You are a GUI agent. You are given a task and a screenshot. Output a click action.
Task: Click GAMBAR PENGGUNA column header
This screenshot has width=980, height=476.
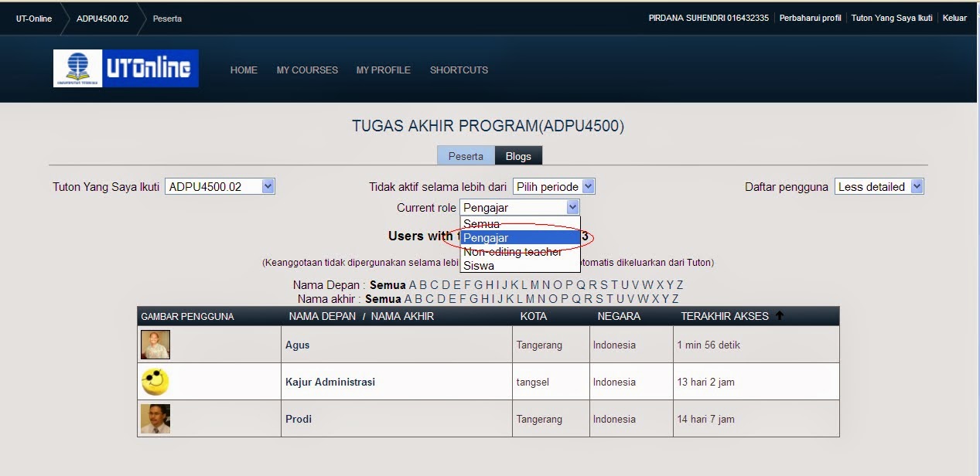point(187,317)
